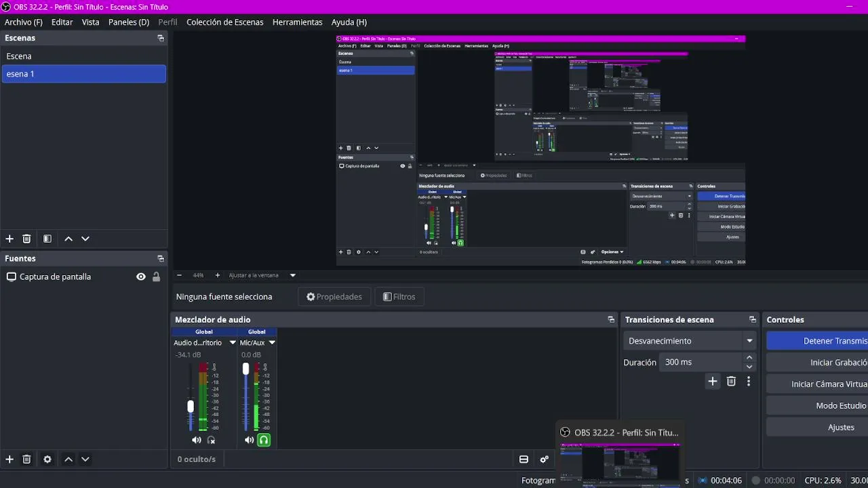This screenshot has height=488, width=868.
Task: Open Ajustes settings button
Action: point(817,428)
